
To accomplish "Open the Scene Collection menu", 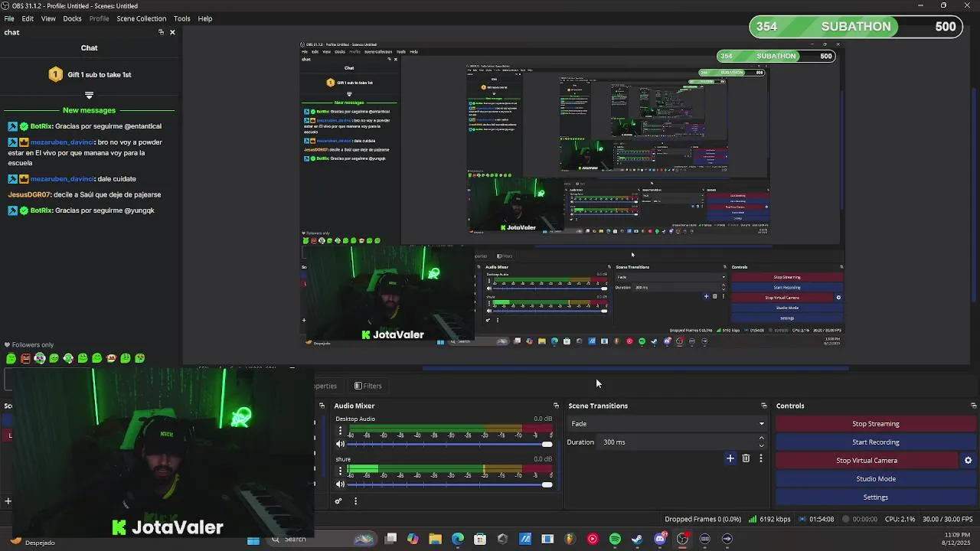I will 141,18.
